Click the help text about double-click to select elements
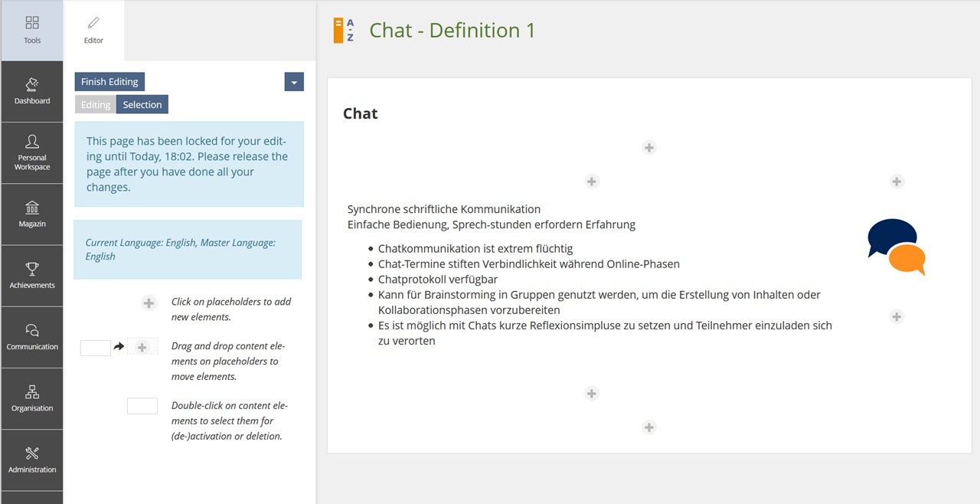Screen dimensions: 980x504 pyautogui.click(x=230, y=421)
